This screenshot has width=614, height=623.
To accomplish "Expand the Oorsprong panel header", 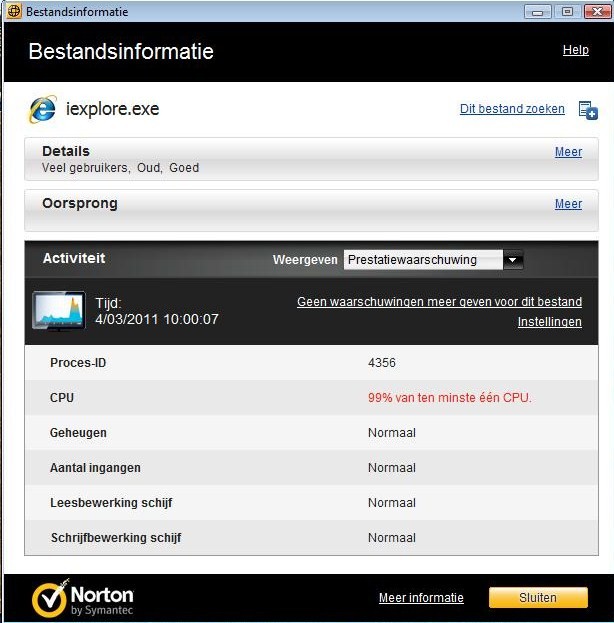I will [x=311, y=211].
